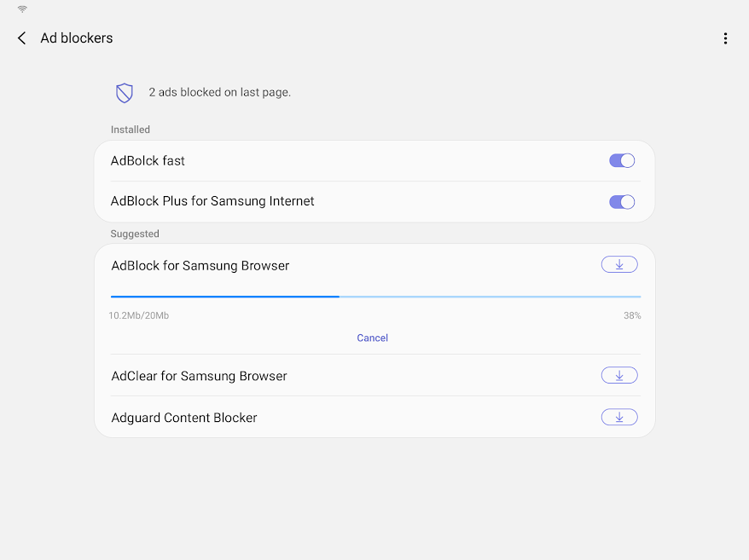
Task: Select the 10.2Mb/20Mb download size text
Action: pyautogui.click(x=138, y=315)
